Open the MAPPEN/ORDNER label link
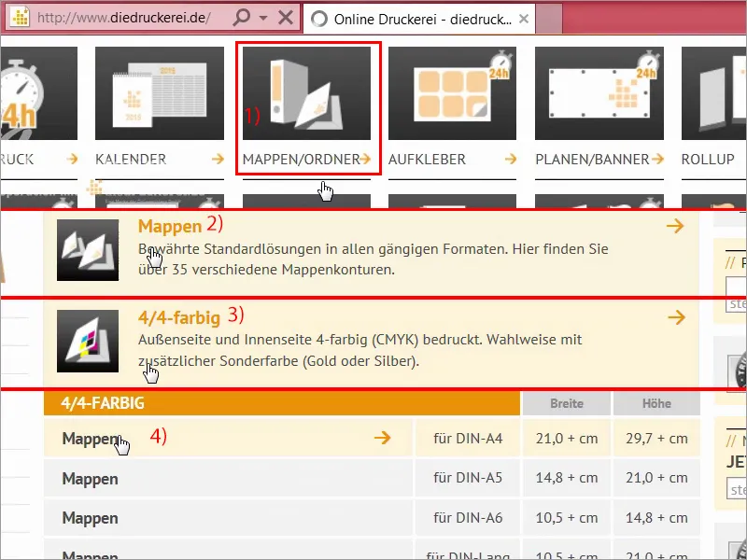 coord(301,159)
